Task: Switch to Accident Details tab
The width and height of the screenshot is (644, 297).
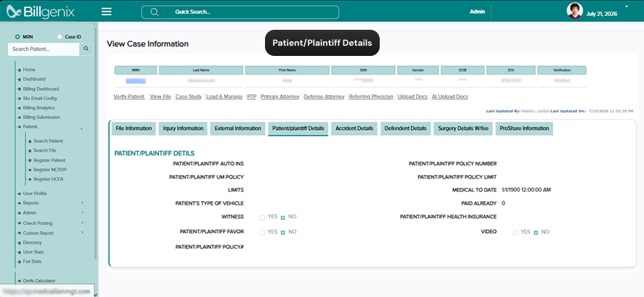Action: pyautogui.click(x=354, y=129)
